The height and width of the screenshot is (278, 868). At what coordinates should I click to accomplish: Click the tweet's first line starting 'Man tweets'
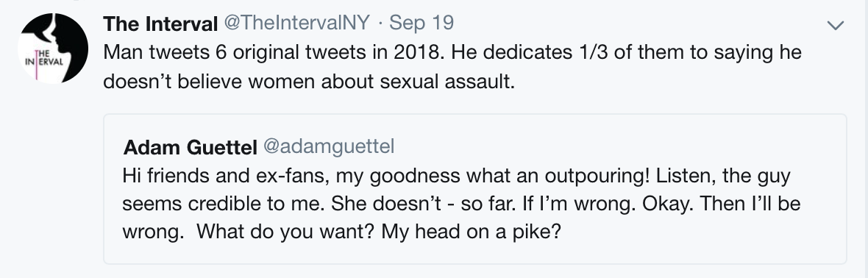pyautogui.click(x=452, y=53)
